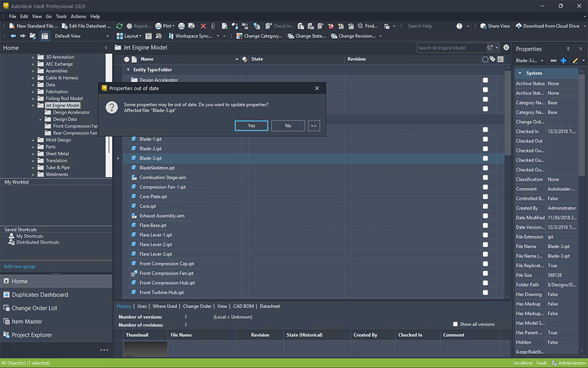
Task: Expand the 3D Annotation tree folder
Action: (33, 57)
